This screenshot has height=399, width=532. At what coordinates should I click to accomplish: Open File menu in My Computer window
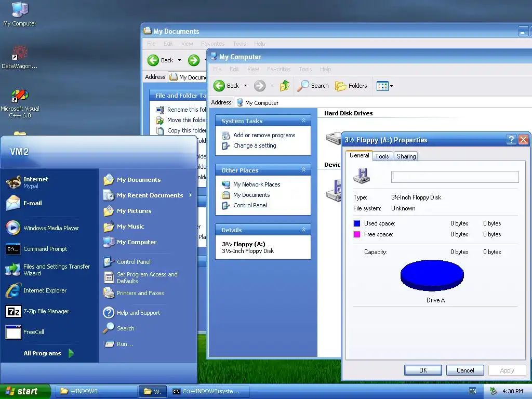217,69
